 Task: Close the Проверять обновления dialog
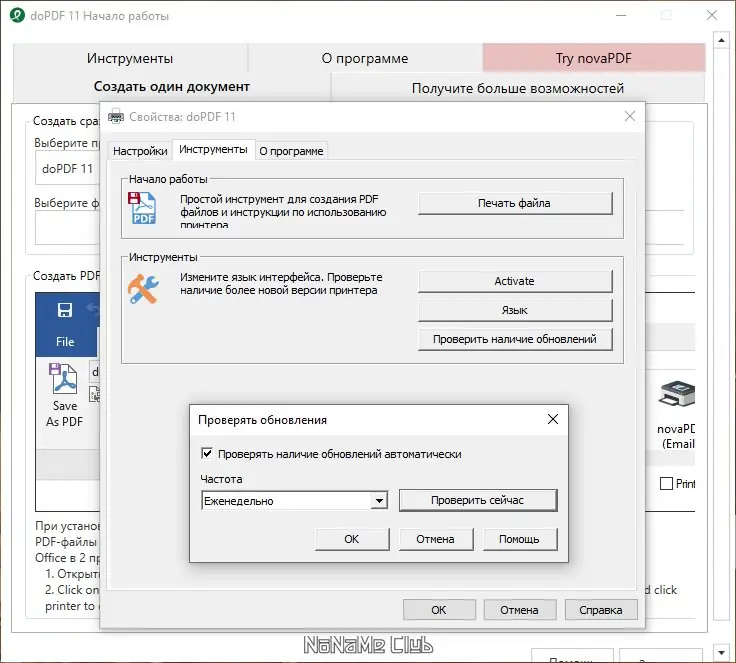click(x=553, y=419)
